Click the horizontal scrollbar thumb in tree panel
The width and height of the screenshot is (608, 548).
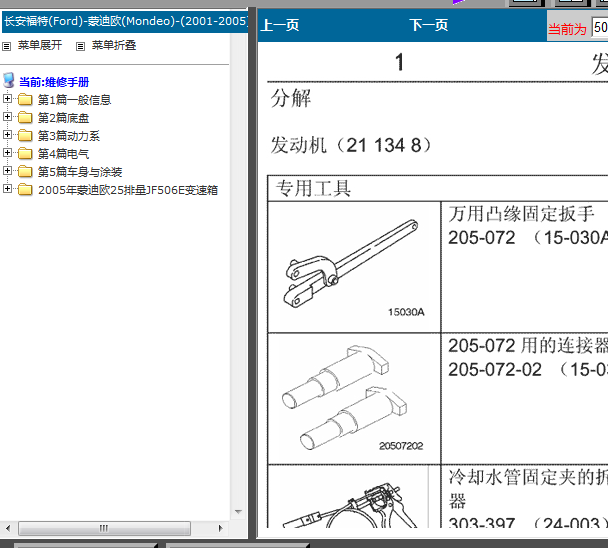(104, 528)
